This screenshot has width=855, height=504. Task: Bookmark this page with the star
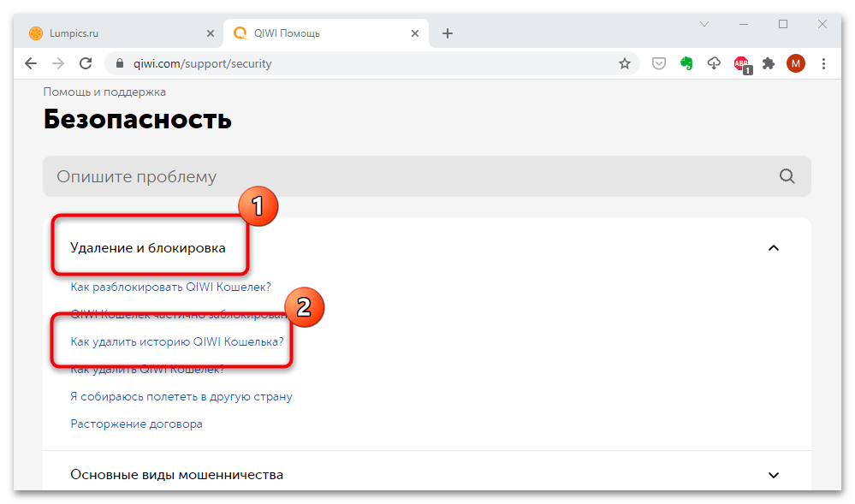[x=624, y=64]
